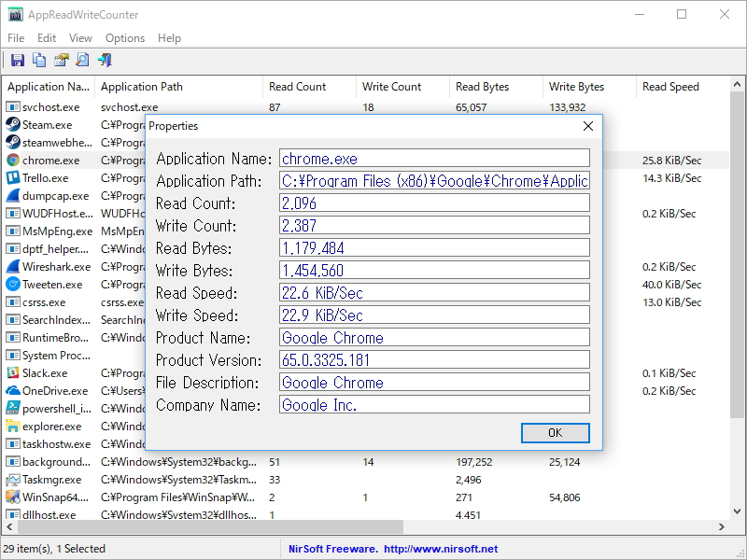Select the Wireshark.exe row icon
This screenshot has width=747, height=560.
13,267
